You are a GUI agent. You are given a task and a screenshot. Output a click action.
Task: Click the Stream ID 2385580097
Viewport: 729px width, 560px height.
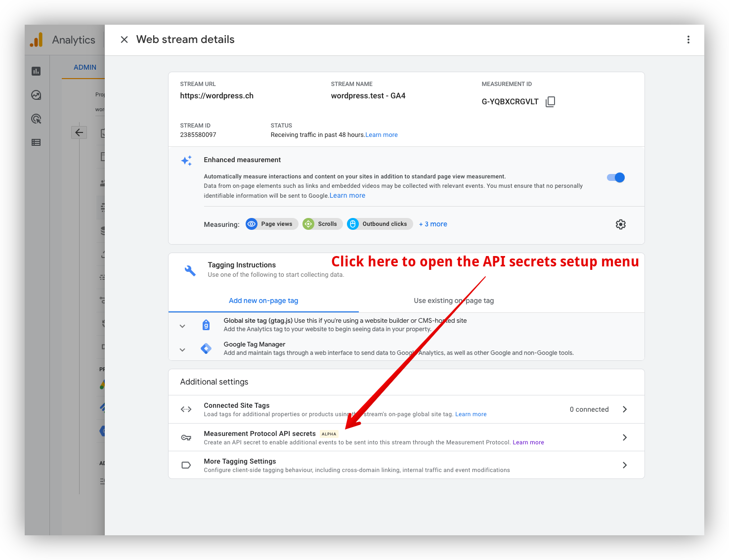198,135
